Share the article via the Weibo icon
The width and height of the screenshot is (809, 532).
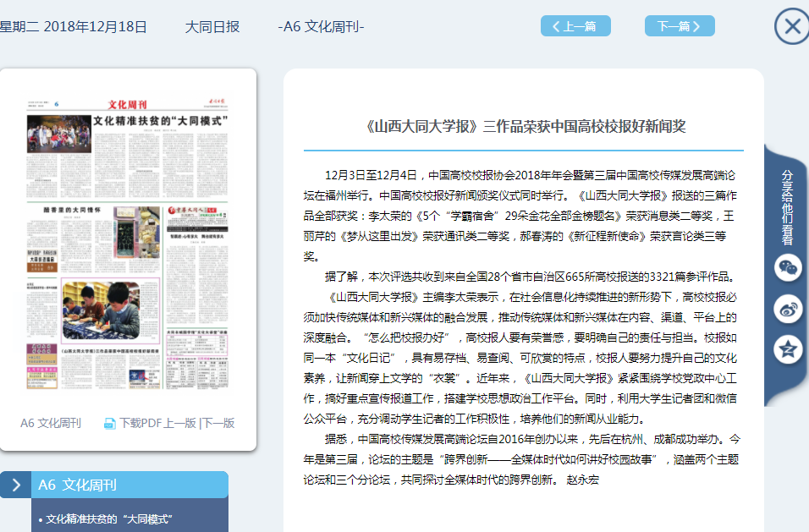(x=788, y=310)
